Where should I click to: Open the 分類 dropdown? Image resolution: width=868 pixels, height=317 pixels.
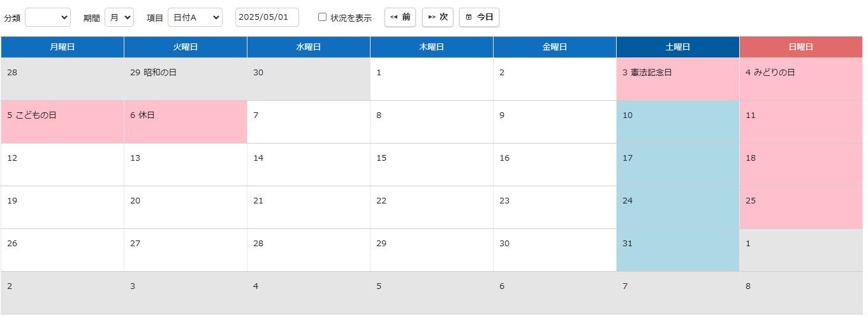tap(48, 17)
